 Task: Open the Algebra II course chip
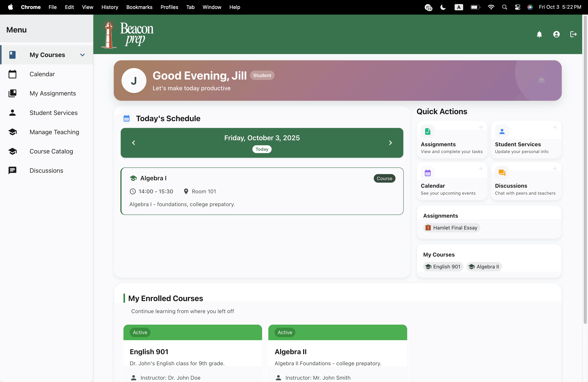click(484, 267)
